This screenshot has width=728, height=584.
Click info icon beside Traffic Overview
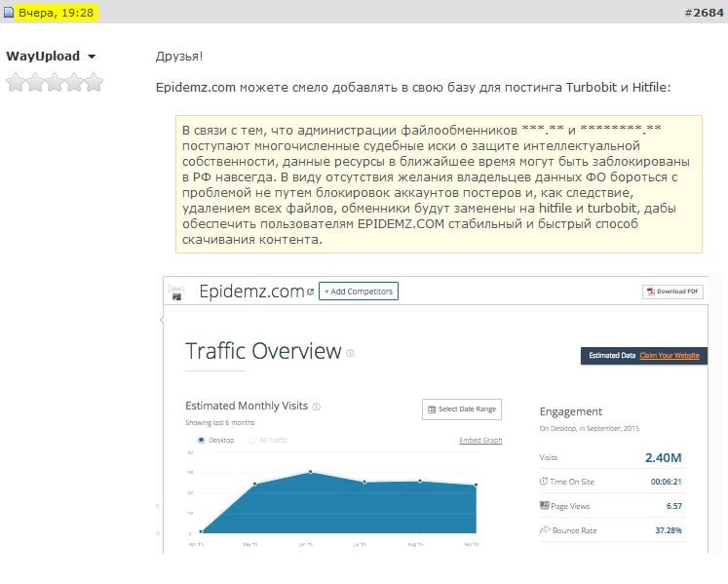click(x=350, y=353)
